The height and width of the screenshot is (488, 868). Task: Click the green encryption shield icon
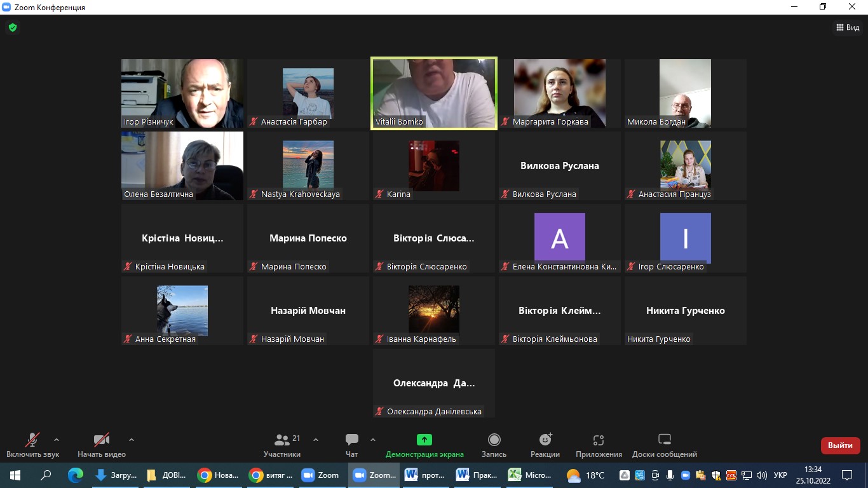pyautogui.click(x=12, y=27)
